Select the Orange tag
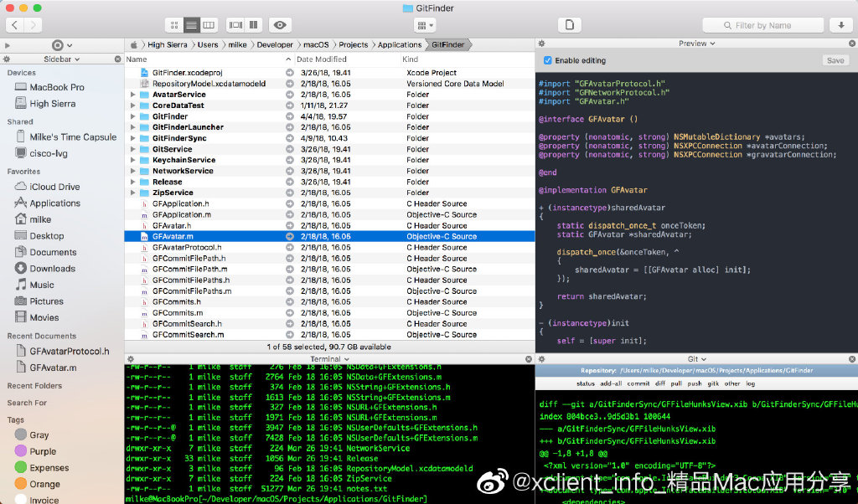This screenshot has width=858, height=504. tap(45, 484)
